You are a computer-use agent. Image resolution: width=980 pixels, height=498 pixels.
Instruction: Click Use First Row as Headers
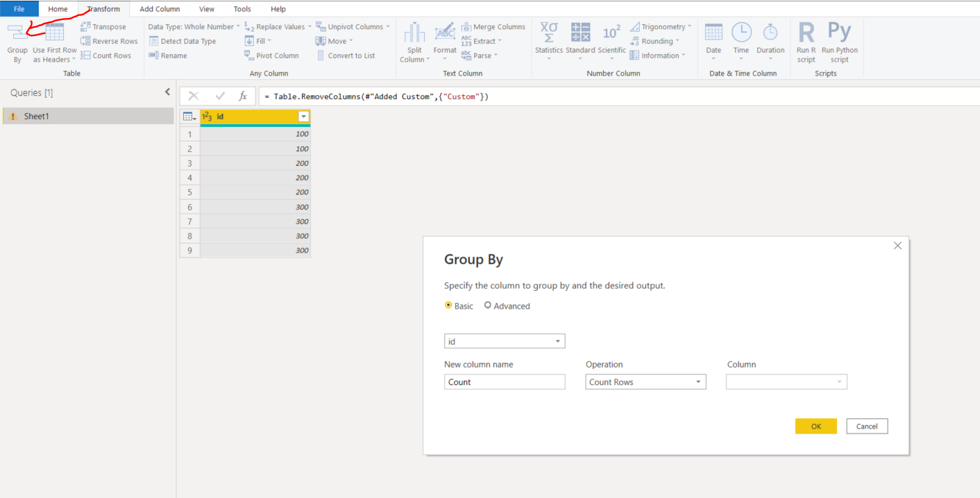click(55, 43)
